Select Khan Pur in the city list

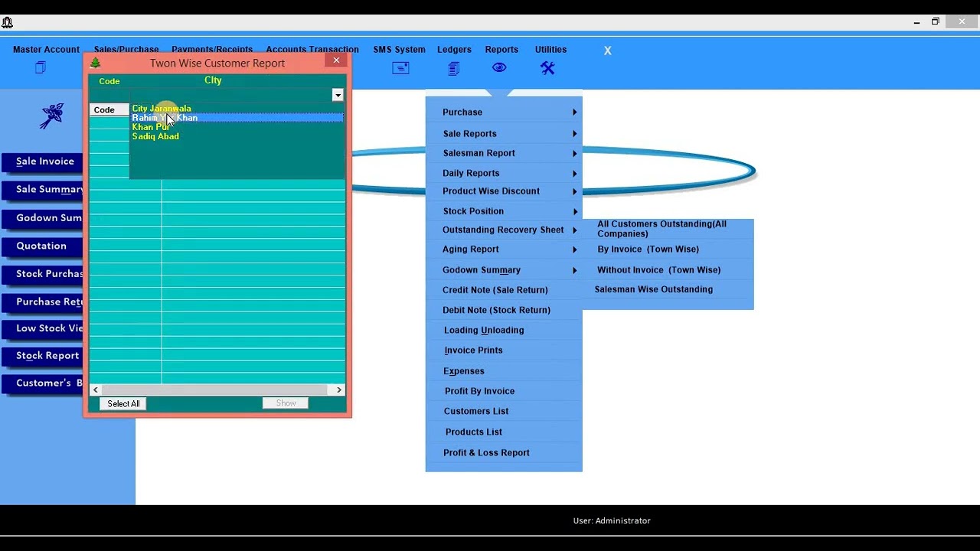(x=151, y=127)
